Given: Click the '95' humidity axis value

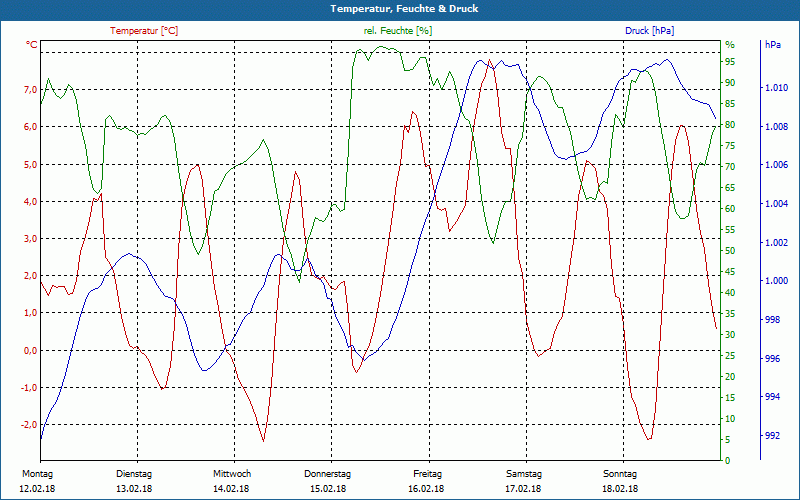Looking at the screenshot, I should (x=730, y=62).
